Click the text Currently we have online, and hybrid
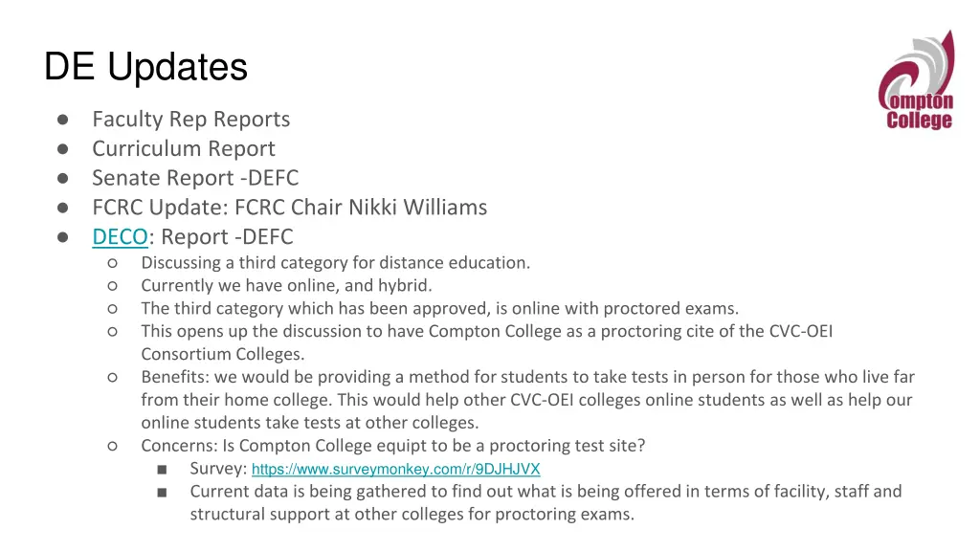The image size is (980, 551). pos(286,285)
